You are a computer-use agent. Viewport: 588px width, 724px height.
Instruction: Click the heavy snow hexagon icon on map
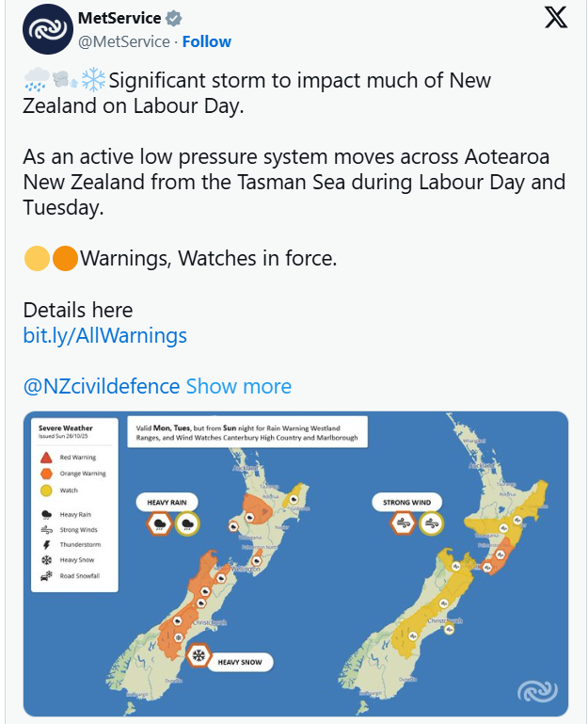point(199,655)
